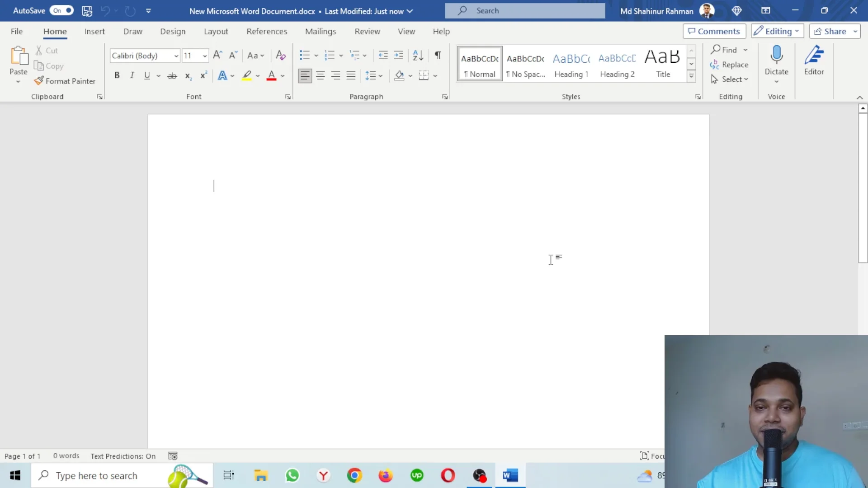Click the Sort A-Z icon
Screen dimensions: 868x488
tap(418, 55)
